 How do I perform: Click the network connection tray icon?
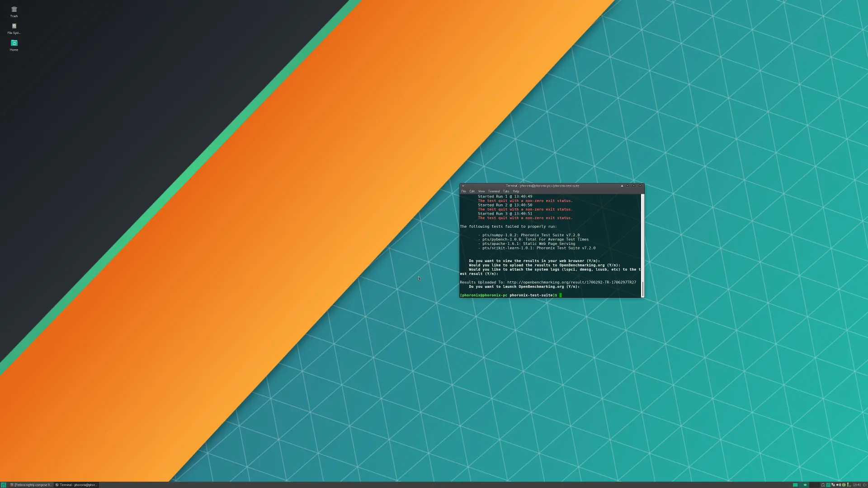(833, 485)
